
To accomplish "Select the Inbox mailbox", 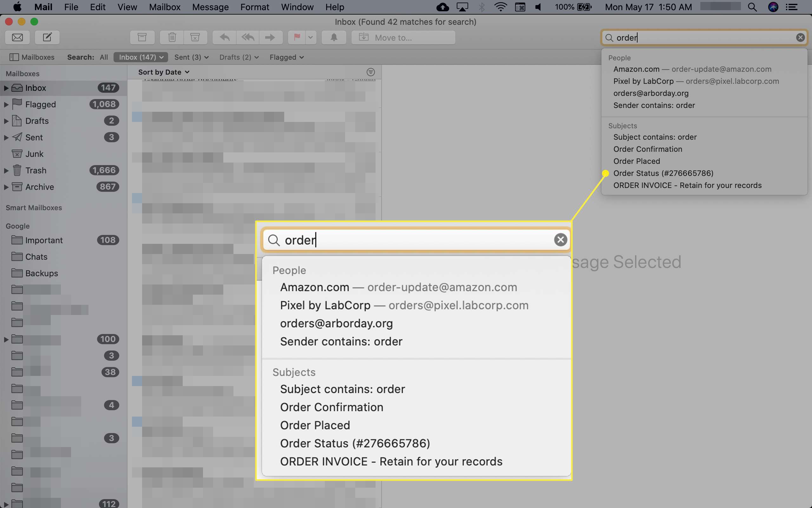I will pyautogui.click(x=63, y=88).
